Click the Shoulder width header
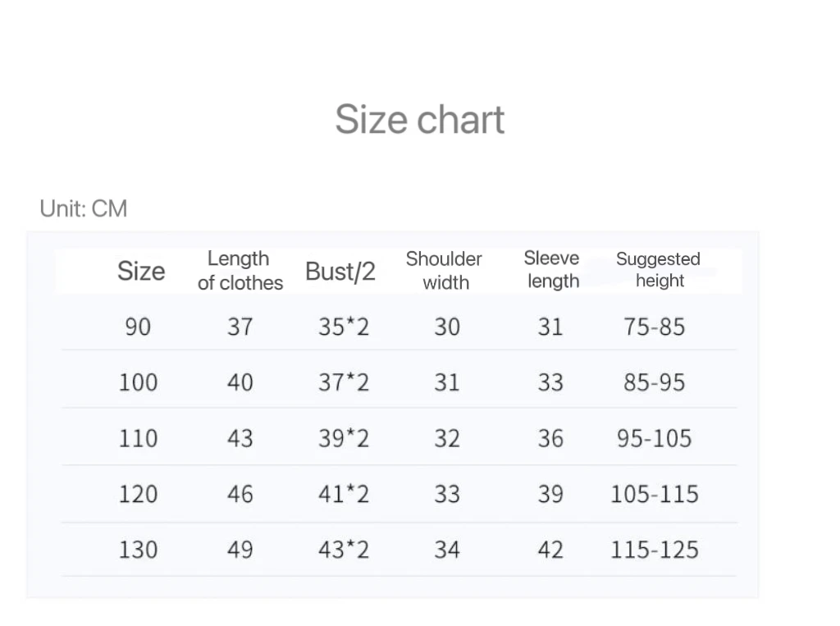840x626 pixels. pos(445,271)
